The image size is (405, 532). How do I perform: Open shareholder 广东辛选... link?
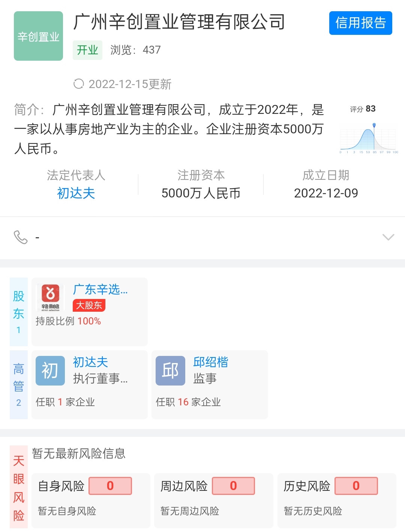coord(100,289)
